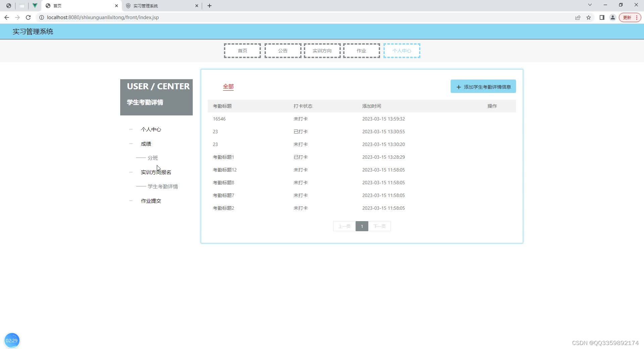Click the 上一页 pagination button
The image size is (644, 349).
click(x=344, y=226)
